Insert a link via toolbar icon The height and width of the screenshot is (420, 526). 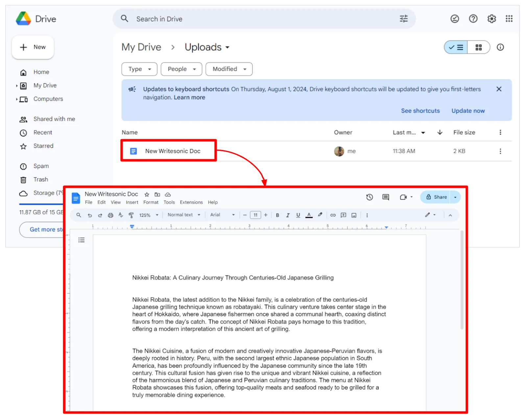tap(333, 215)
